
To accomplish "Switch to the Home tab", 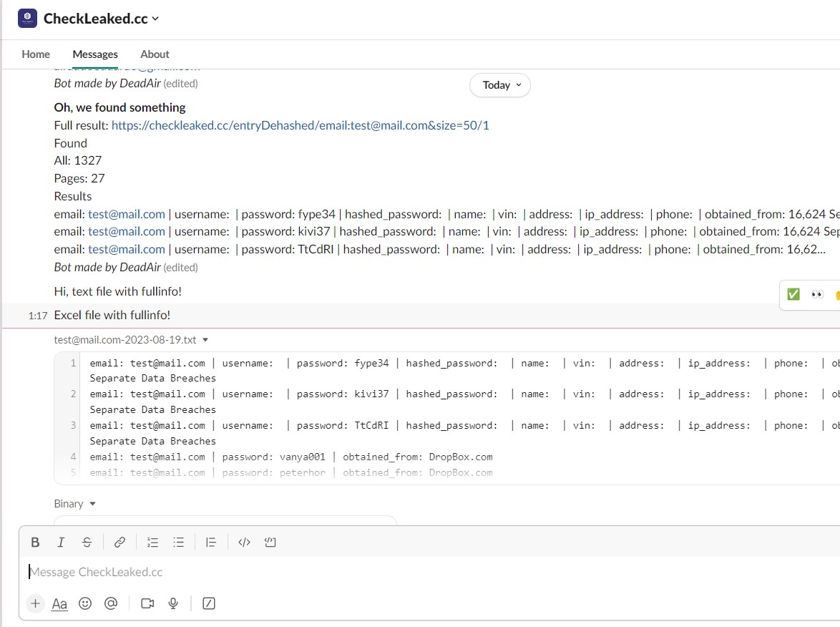I will (x=36, y=54).
